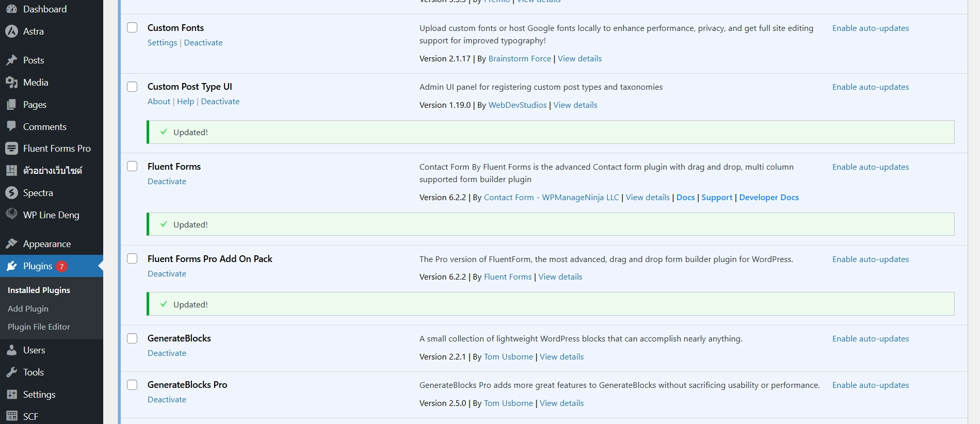Open Tom Usborne link under GenerateBlocks Pro
The height and width of the screenshot is (424, 980).
[x=508, y=403]
